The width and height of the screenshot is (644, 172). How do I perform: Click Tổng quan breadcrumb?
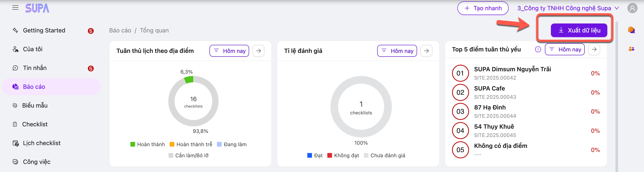pos(154,31)
